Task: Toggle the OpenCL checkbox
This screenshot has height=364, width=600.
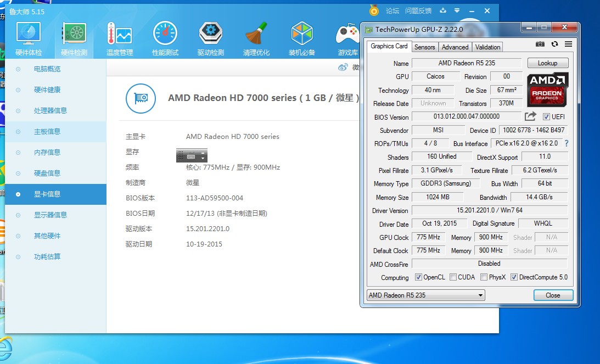Action: pyautogui.click(x=418, y=277)
